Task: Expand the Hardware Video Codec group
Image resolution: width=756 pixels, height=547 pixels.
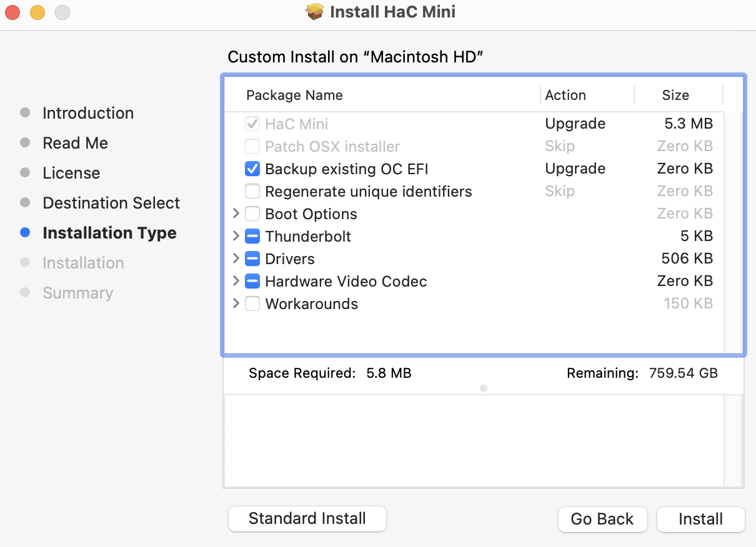Action: 236,281
